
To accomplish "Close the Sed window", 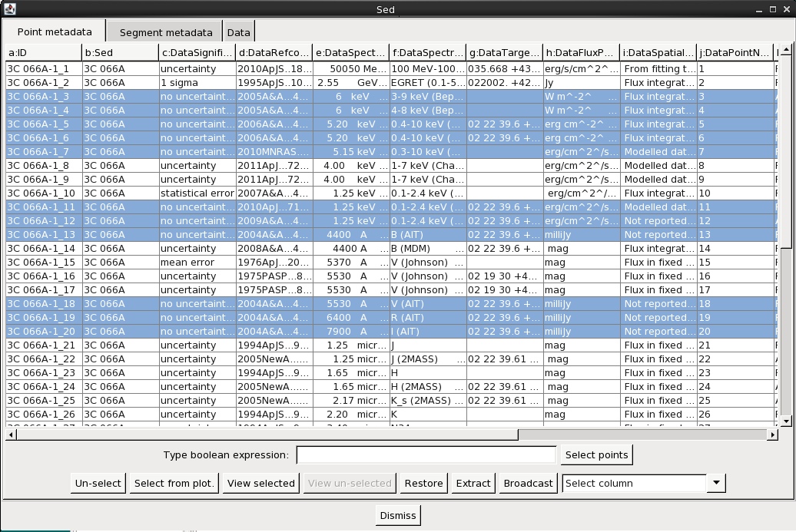I will [x=787, y=9].
